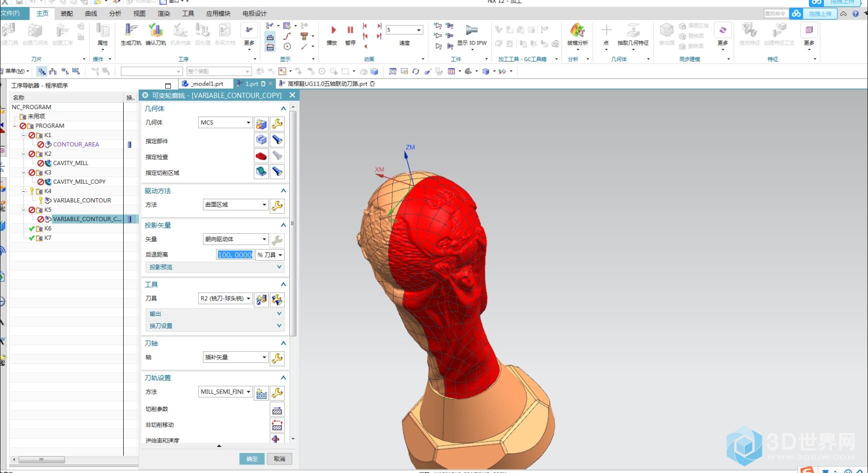Click the Specify Cut Area (指定切削区域) select icon
Screen dimensions: 868x473
coord(261,172)
